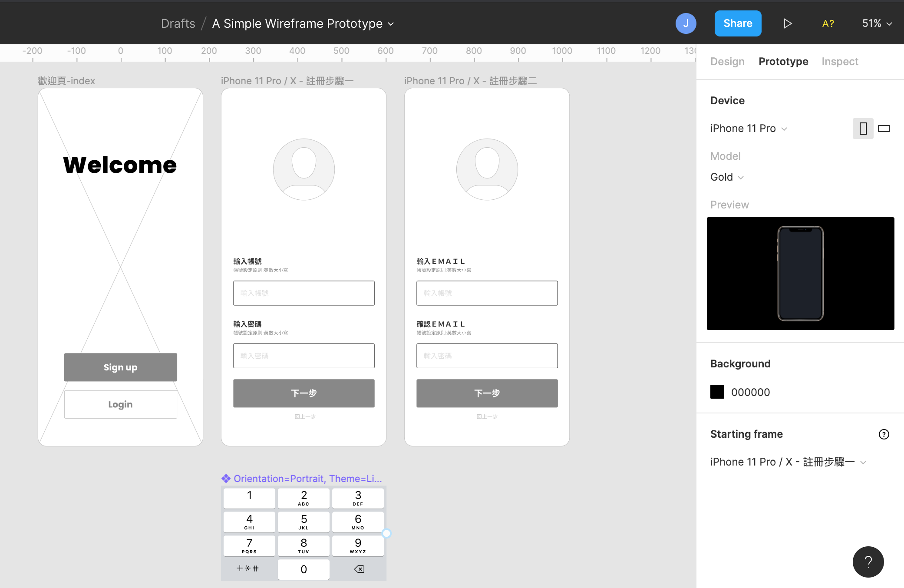Click the Present play icon

(788, 23)
